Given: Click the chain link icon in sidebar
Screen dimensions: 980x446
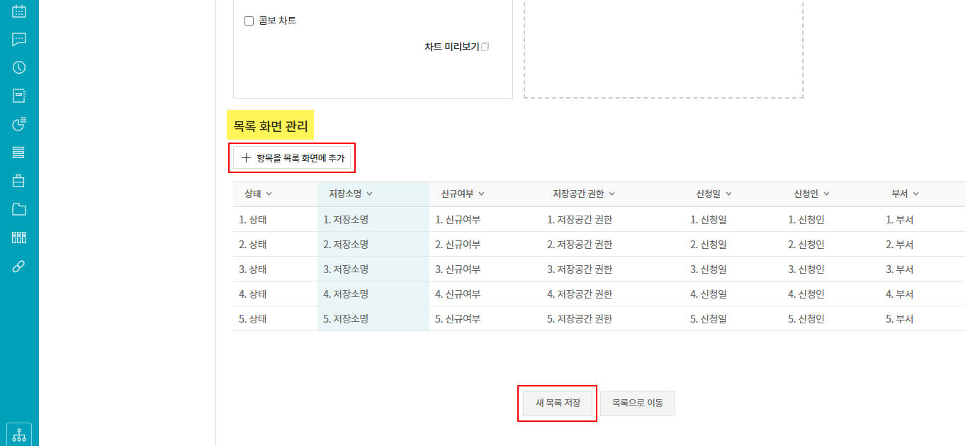Looking at the screenshot, I should pyautogui.click(x=19, y=266).
